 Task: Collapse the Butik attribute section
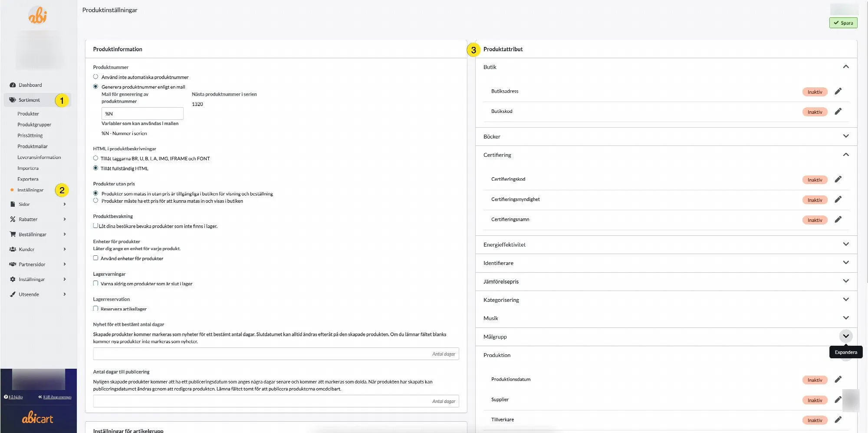pyautogui.click(x=846, y=67)
